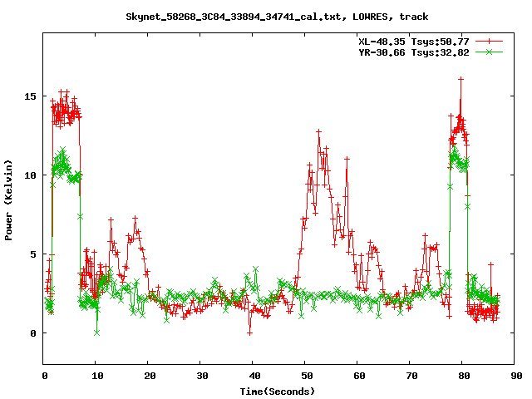Click the x-axis tick label 60

point(359,376)
